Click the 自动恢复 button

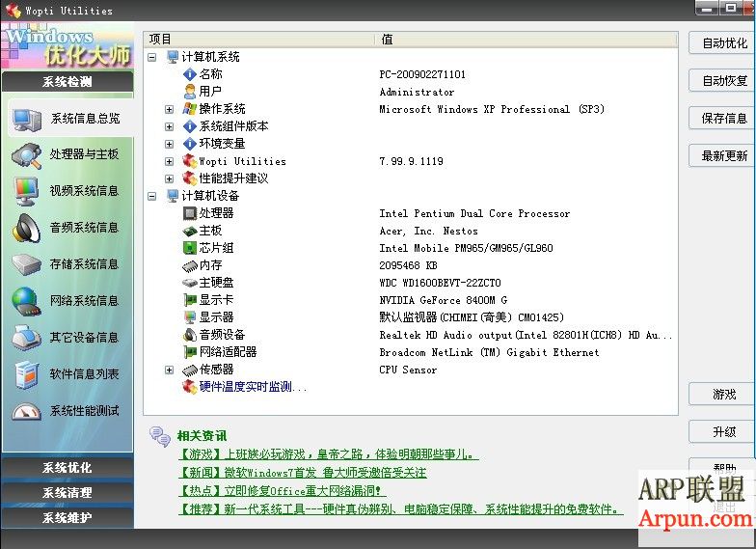point(721,81)
